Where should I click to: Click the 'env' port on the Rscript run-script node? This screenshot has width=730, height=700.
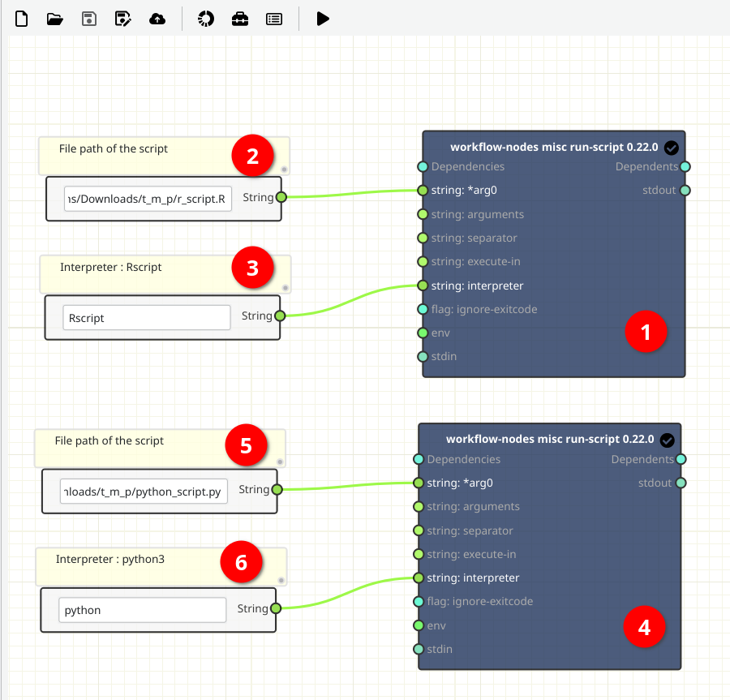coord(423,333)
